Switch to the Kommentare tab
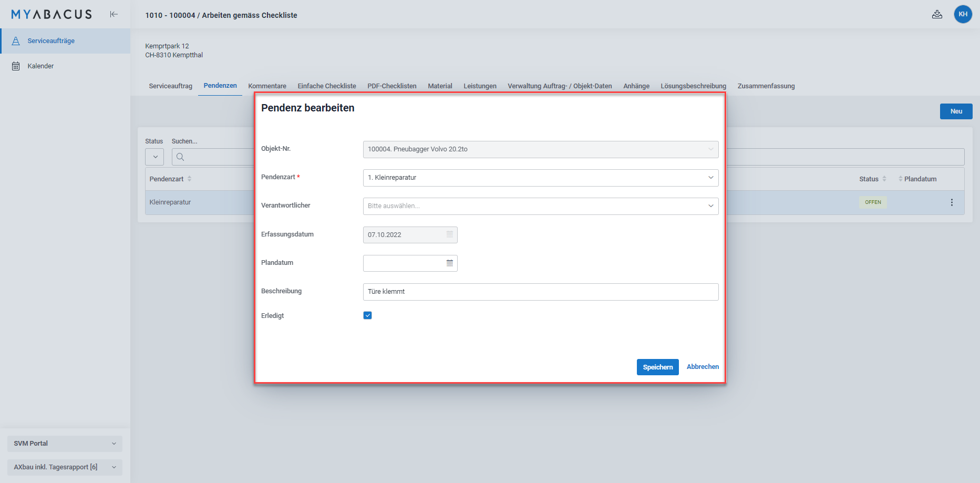 tap(267, 86)
